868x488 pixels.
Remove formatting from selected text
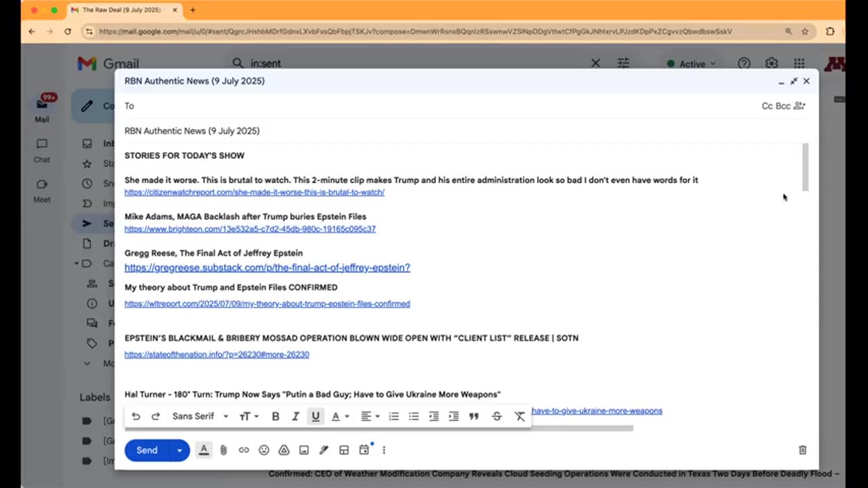(519, 416)
